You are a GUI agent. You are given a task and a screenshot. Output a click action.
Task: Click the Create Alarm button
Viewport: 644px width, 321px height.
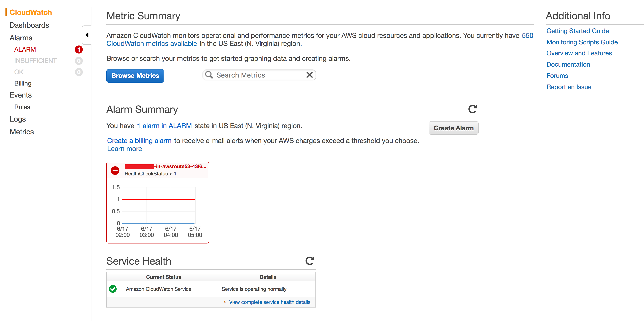(x=453, y=128)
